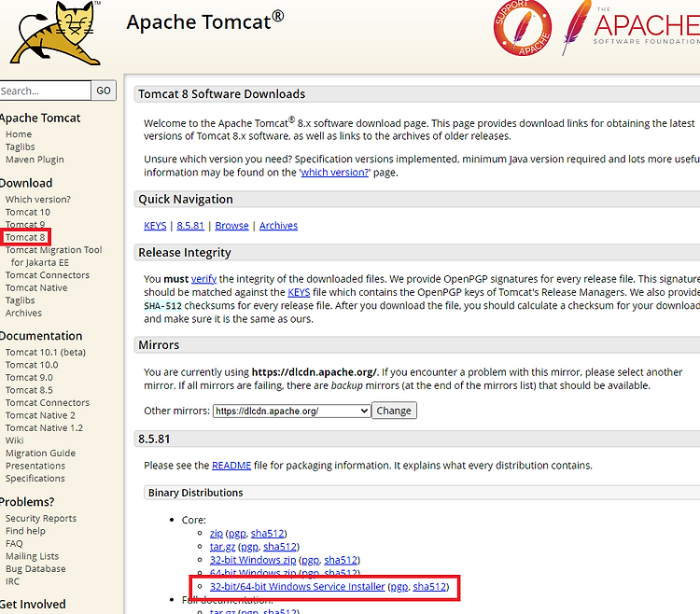Open KEYS file link in Release Integrity paragraph
Image resolution: width=700 pixels, height=614 pixels.
pos(299,292)
